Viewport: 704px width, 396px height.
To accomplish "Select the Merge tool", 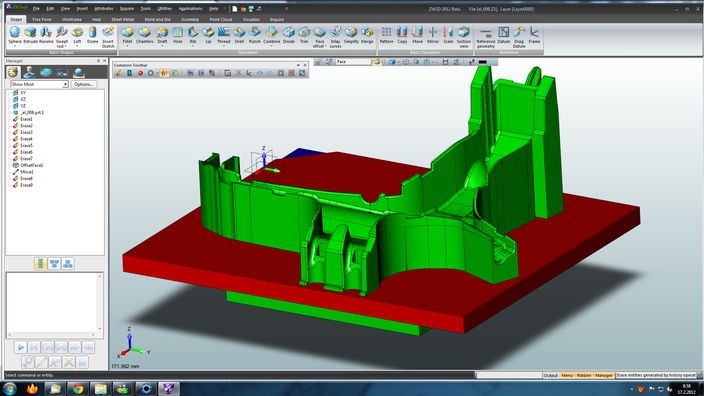I will [367, 35].
